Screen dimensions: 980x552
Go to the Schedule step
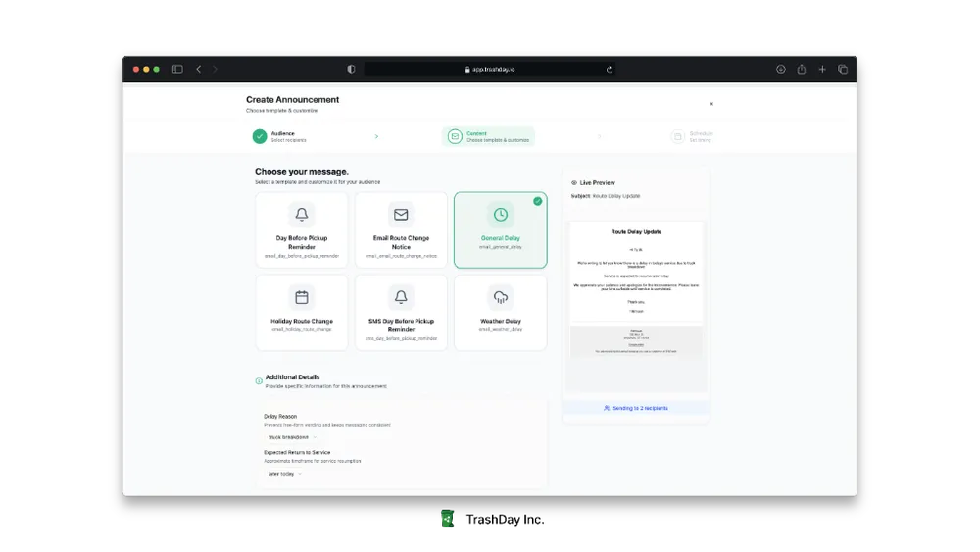click(692, 136)
